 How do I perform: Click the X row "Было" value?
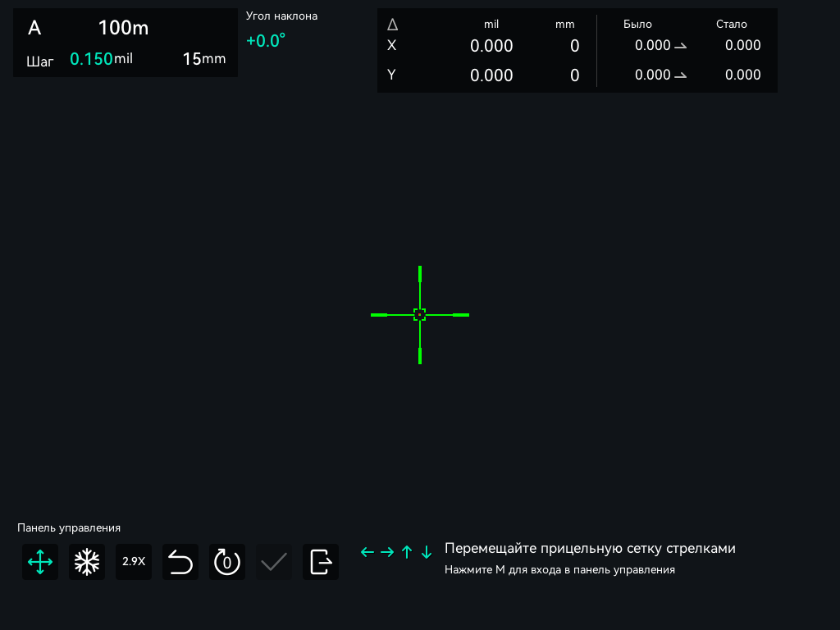653,46
